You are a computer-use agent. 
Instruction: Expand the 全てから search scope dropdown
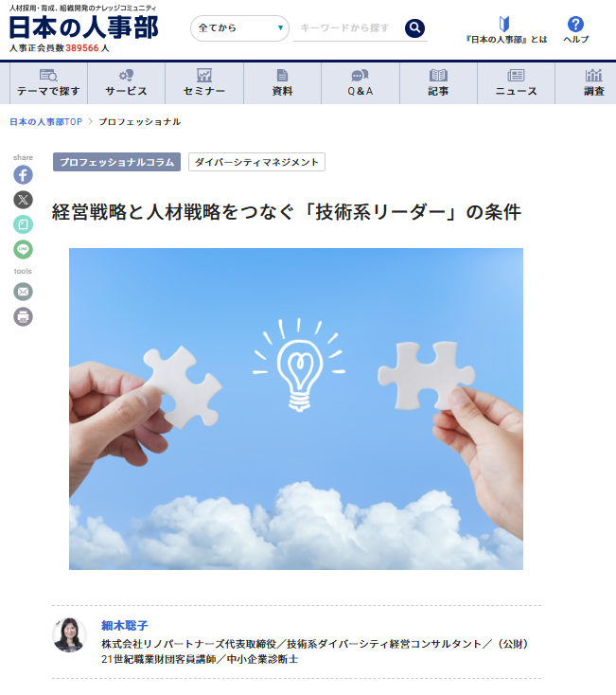[239, 28]
